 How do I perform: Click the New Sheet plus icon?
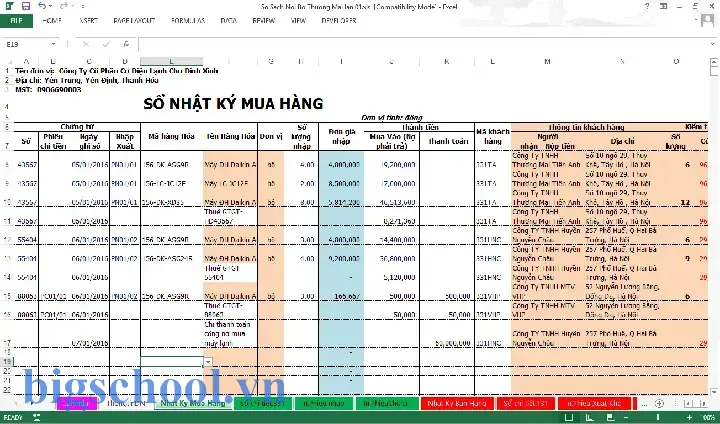[659, 403]
